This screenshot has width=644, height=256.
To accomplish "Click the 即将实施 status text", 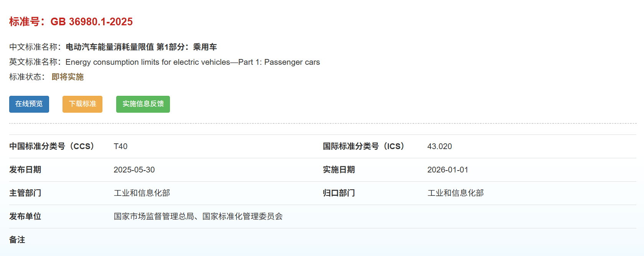I will click(68, 77).
